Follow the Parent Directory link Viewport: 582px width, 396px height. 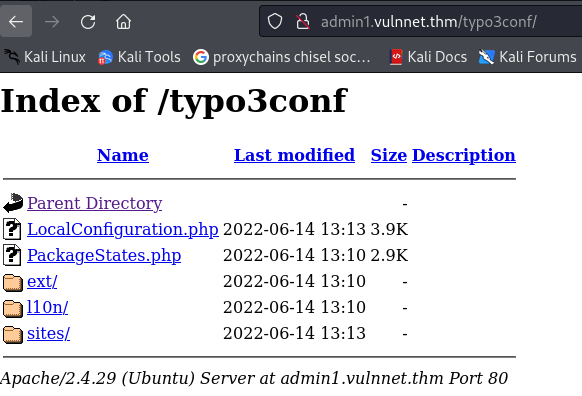(95, 203)
